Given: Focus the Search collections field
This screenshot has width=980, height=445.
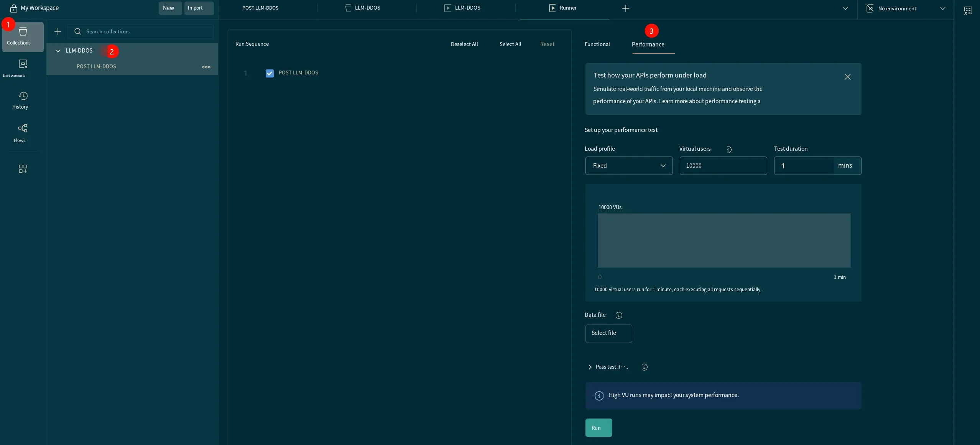Looking at the screenshot, I should coord(140,31).
